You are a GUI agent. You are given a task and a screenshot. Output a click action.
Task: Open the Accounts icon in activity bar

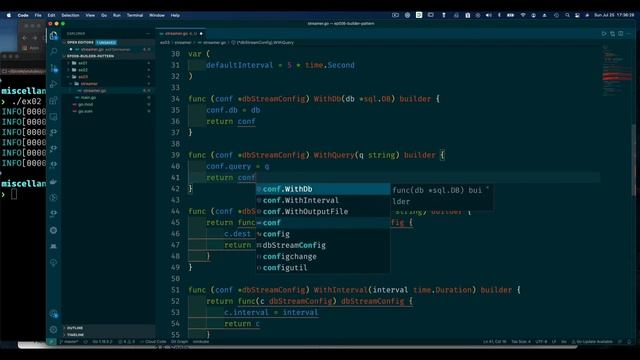(53, 314)
